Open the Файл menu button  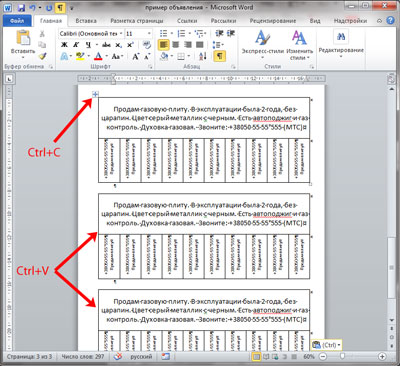click(17, 21)
